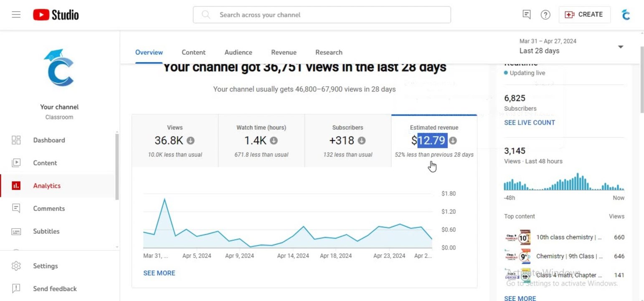This screenshot has height=301, width=644.
Task: Open the hamburger navigation menu
Action: (16, 15)
